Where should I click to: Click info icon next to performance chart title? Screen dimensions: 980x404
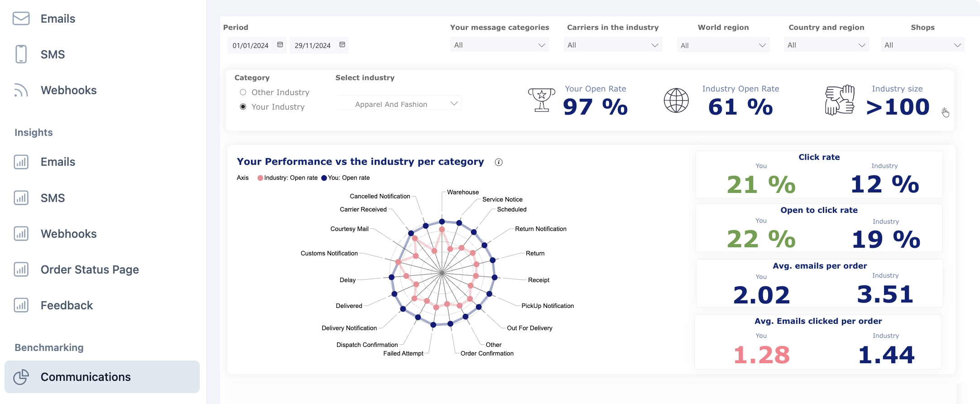(499, 162)
